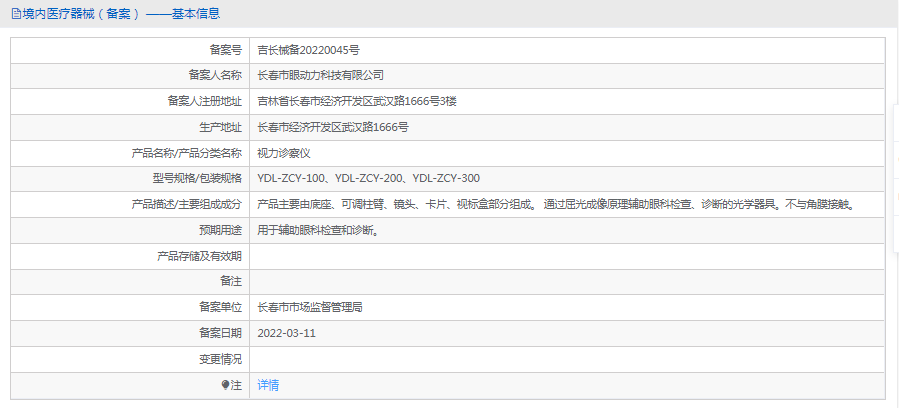Click the 生产地址 label

220,127
